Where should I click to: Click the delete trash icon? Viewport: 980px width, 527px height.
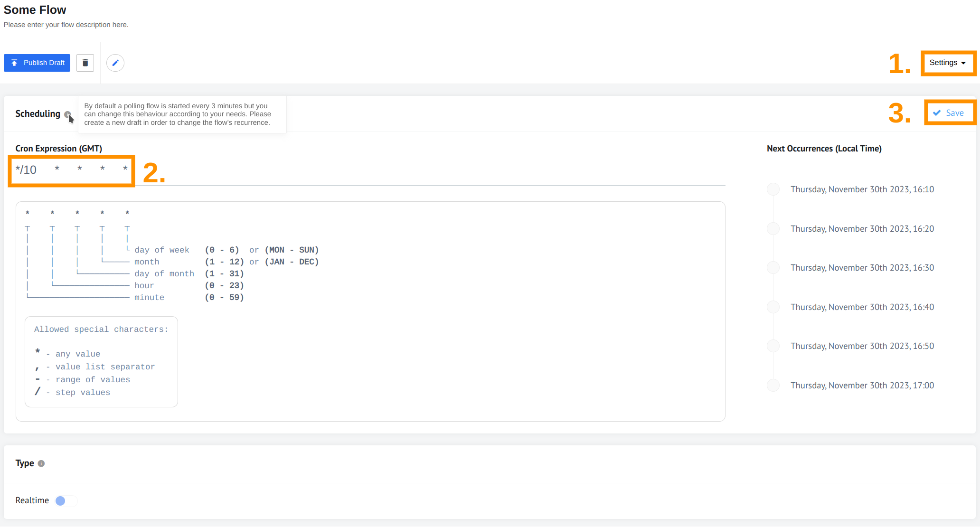pyautogui.click(x=85, y=62)
